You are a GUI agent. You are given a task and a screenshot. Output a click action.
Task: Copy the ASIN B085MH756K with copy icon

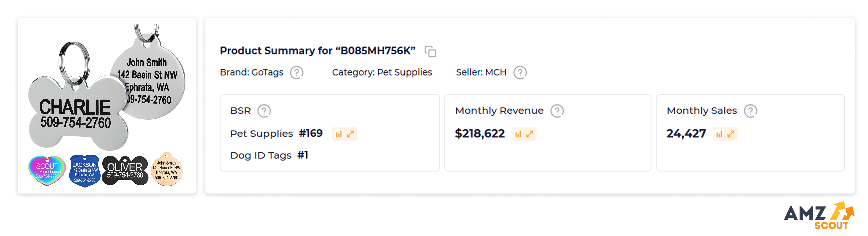coord(430,51)
